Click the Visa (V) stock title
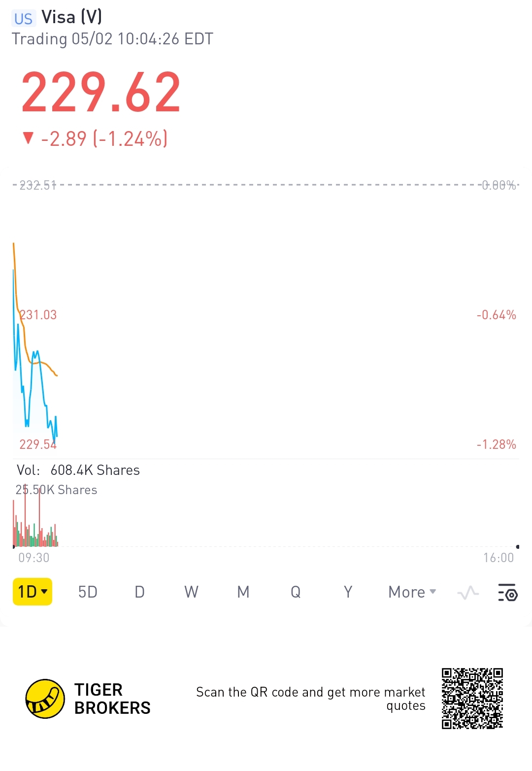The image size is (532, 771). pyautogui.click(x=72, y=17)
